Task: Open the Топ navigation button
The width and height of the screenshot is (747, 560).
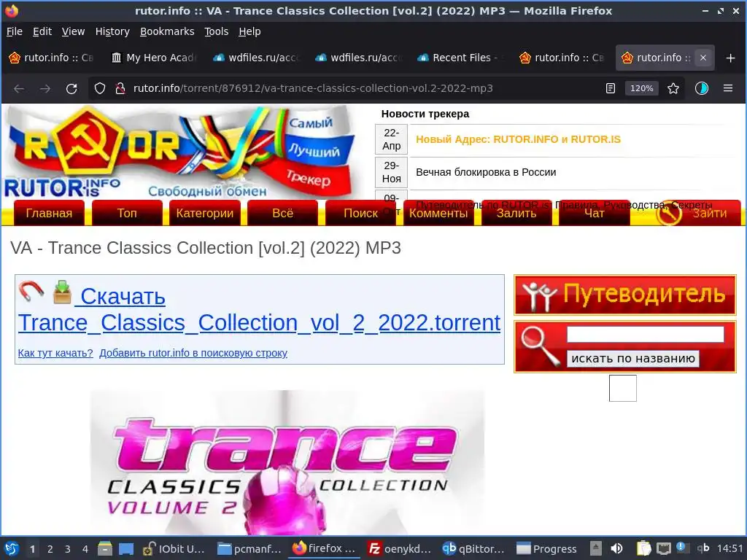Action: point(127,213)
